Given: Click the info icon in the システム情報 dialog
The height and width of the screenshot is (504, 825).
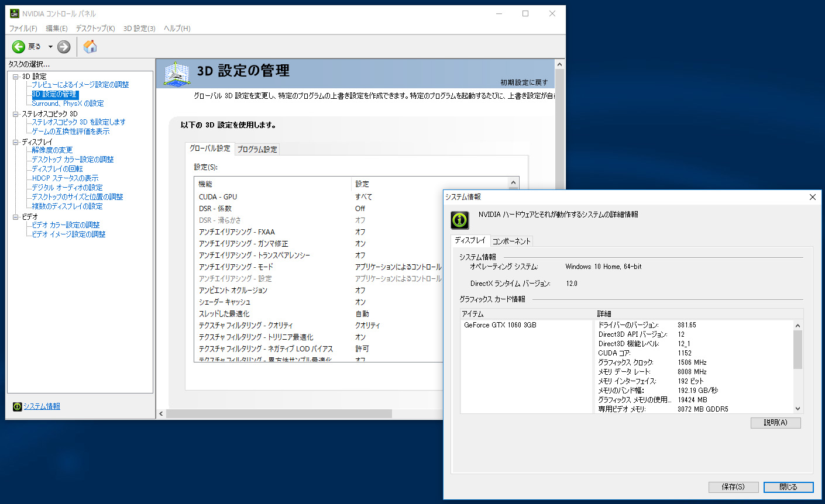Looking at the screenshot, I should pyautogui.click(x=460, y=220).
